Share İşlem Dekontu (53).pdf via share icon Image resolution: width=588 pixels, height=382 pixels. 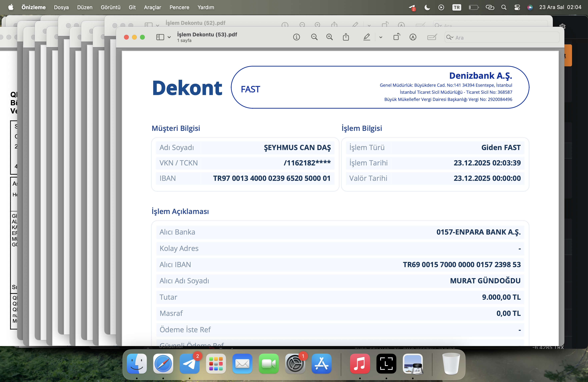346,37
